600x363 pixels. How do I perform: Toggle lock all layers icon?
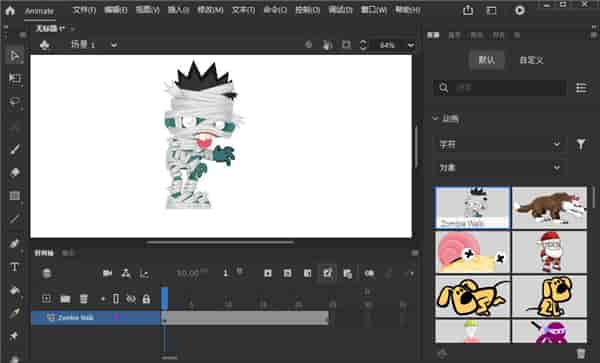[146, 298]
